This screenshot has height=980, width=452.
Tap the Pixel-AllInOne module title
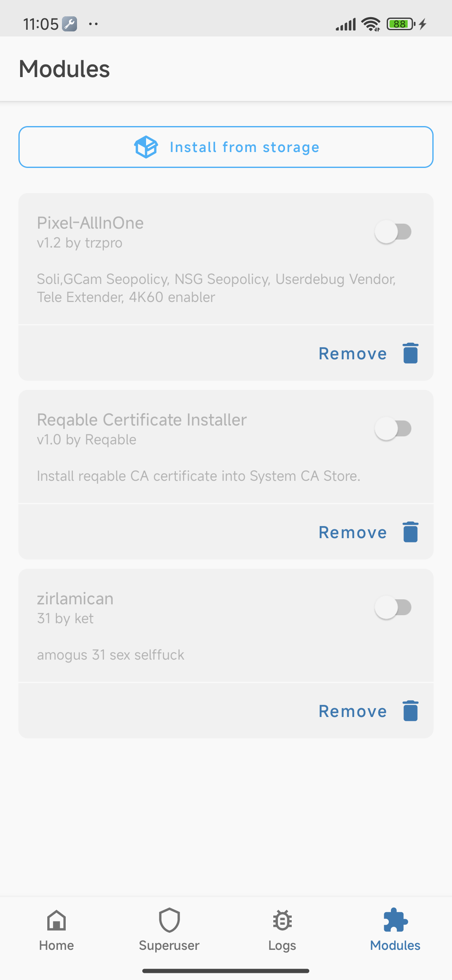tap(90, 223)
